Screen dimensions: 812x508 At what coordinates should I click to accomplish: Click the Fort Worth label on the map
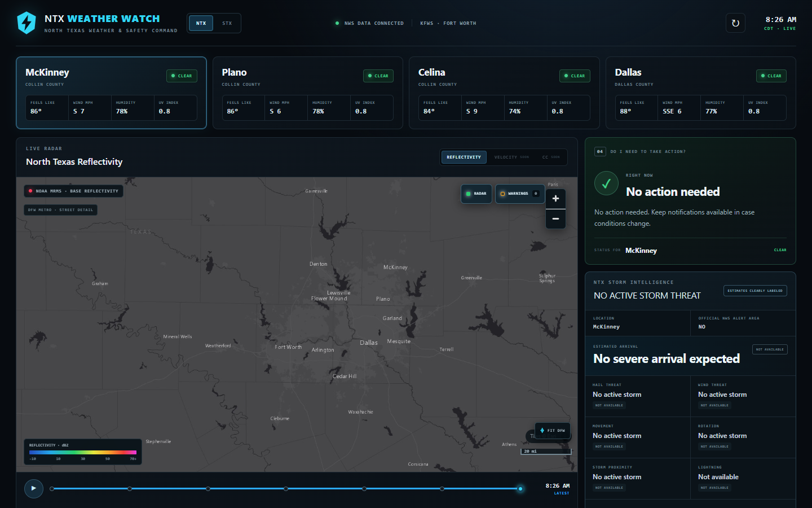tap(288, 347)
